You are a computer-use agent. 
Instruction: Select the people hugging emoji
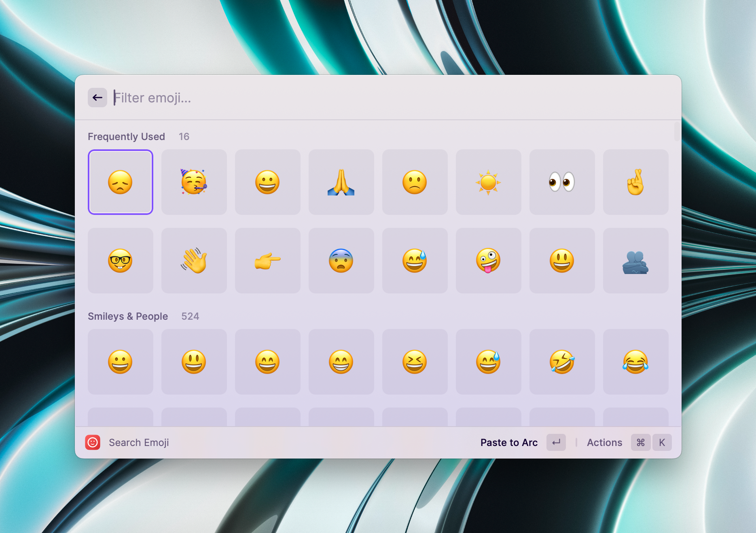click(636, 261)
